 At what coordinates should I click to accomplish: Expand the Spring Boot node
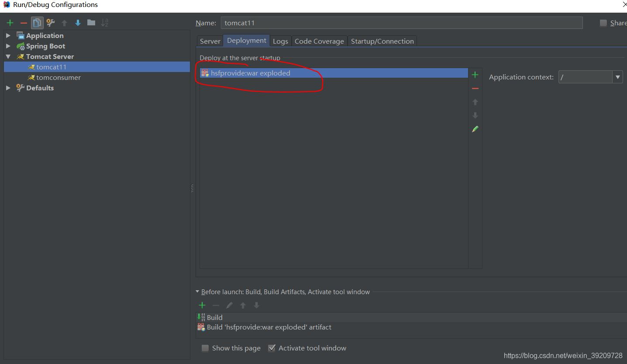(x=8, y=46)
